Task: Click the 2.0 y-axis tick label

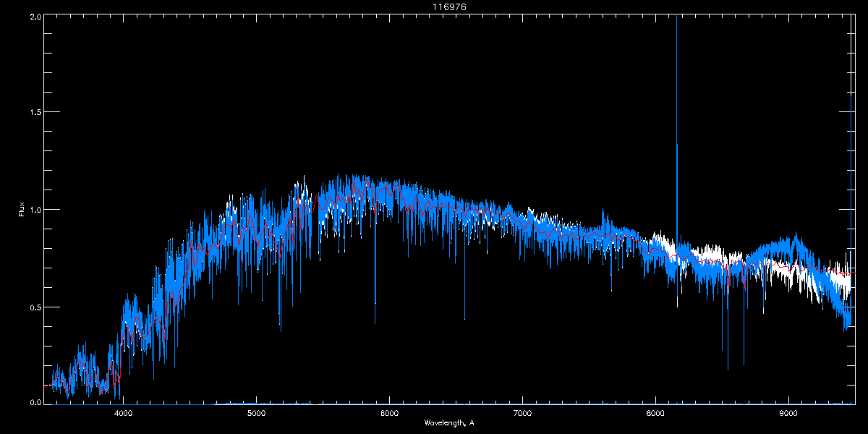Action: [x=35, y=16]
